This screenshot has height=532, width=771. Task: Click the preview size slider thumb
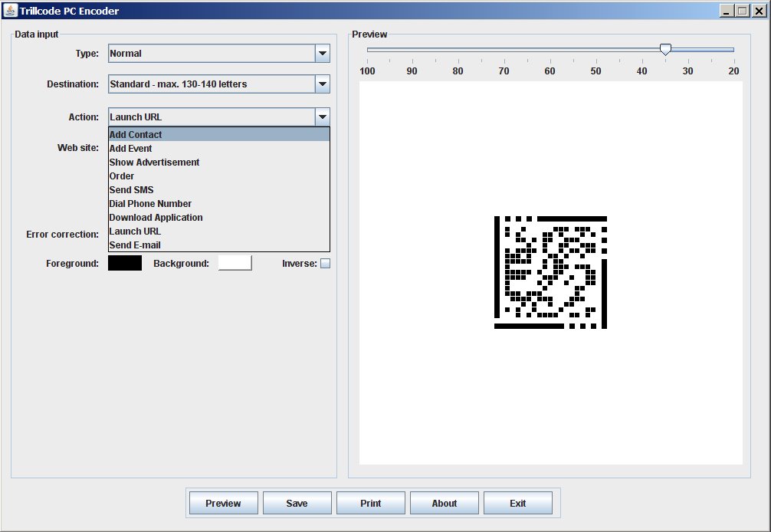point(665,49)
